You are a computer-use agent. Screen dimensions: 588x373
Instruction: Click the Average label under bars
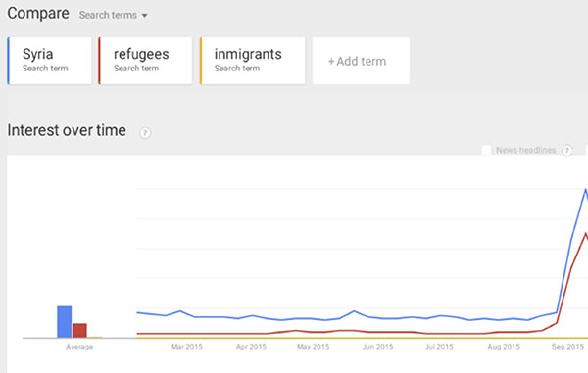pyautogui.click(x=79, y=347)
